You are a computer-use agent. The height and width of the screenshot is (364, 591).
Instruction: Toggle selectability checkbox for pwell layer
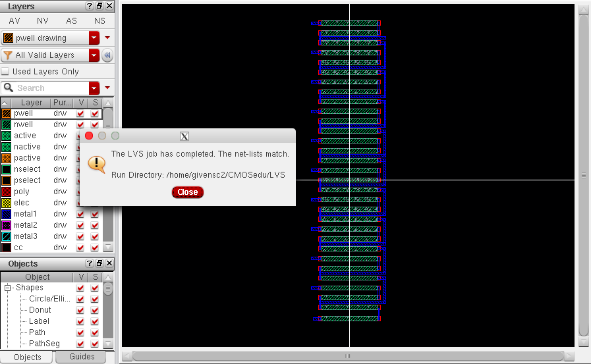click(95, 113)
